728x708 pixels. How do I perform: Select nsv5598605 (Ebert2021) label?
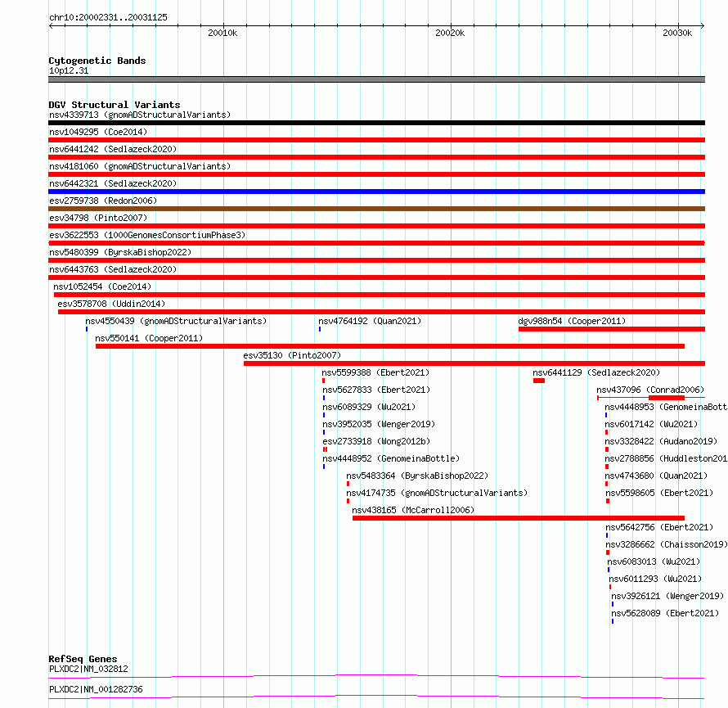point(659,493)
